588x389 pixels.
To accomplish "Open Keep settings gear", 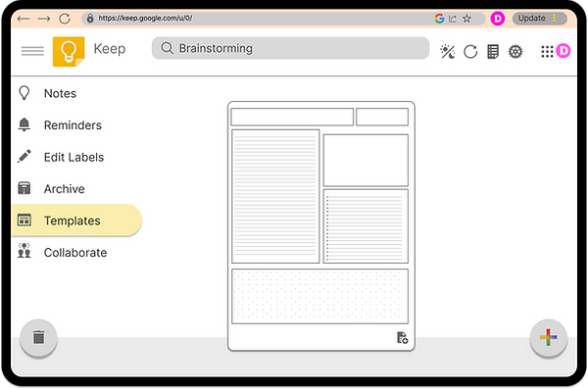I will (x=515, y=52).
